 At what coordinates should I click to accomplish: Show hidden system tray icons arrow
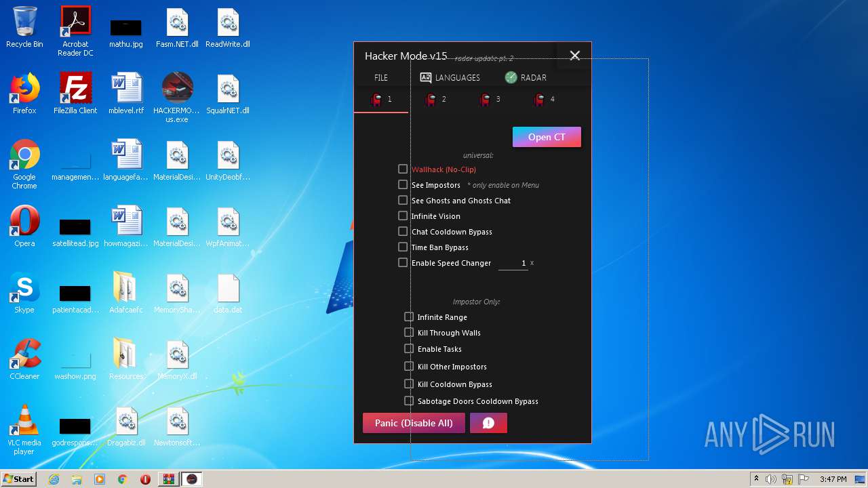tap(757, 479)
